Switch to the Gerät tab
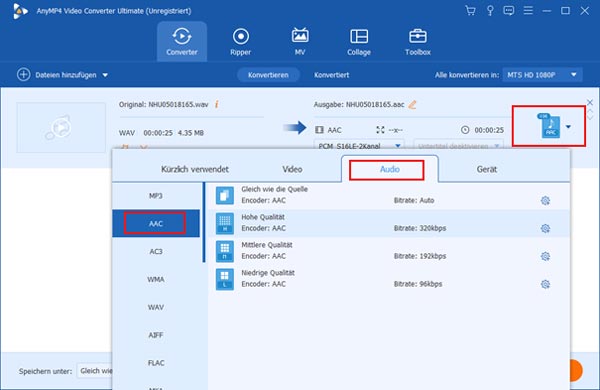Screen dimensions: 600x390 (x=486, y=169)
